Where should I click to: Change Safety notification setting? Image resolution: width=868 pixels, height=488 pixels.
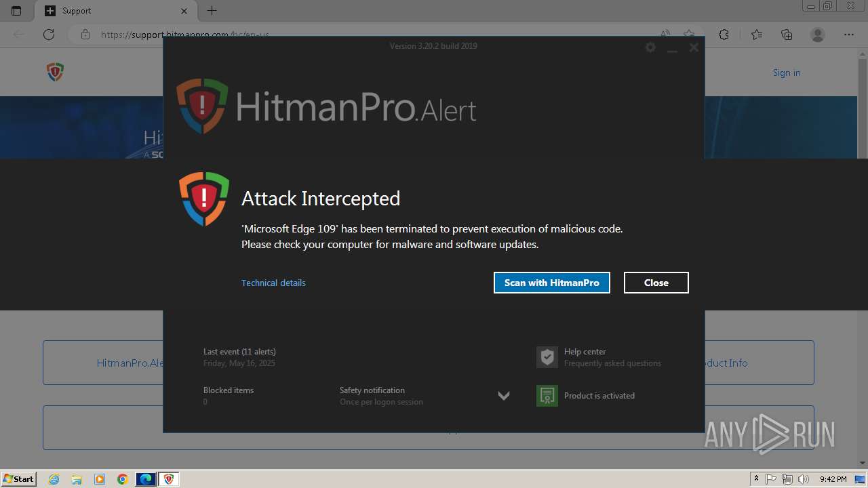381,396
